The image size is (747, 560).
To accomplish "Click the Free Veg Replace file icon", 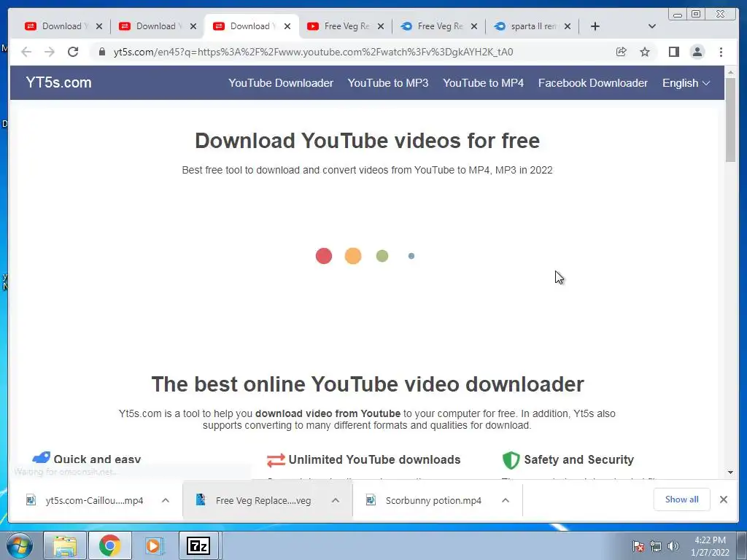I will [201, 500].
